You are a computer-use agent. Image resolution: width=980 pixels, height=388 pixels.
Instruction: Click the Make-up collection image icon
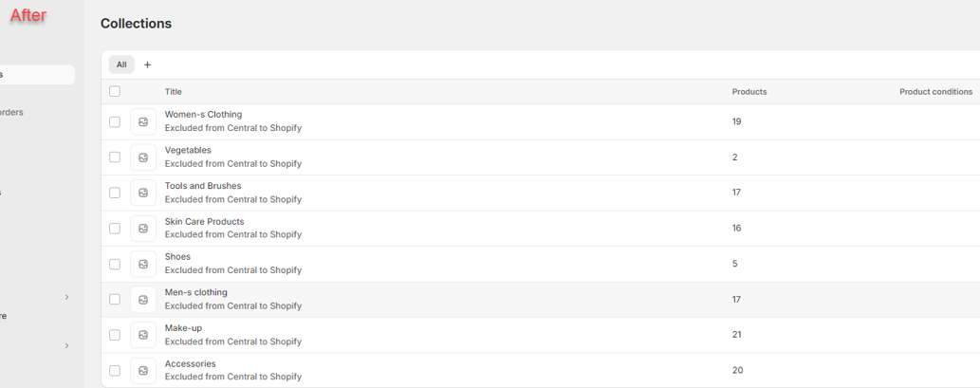(143, 335)
